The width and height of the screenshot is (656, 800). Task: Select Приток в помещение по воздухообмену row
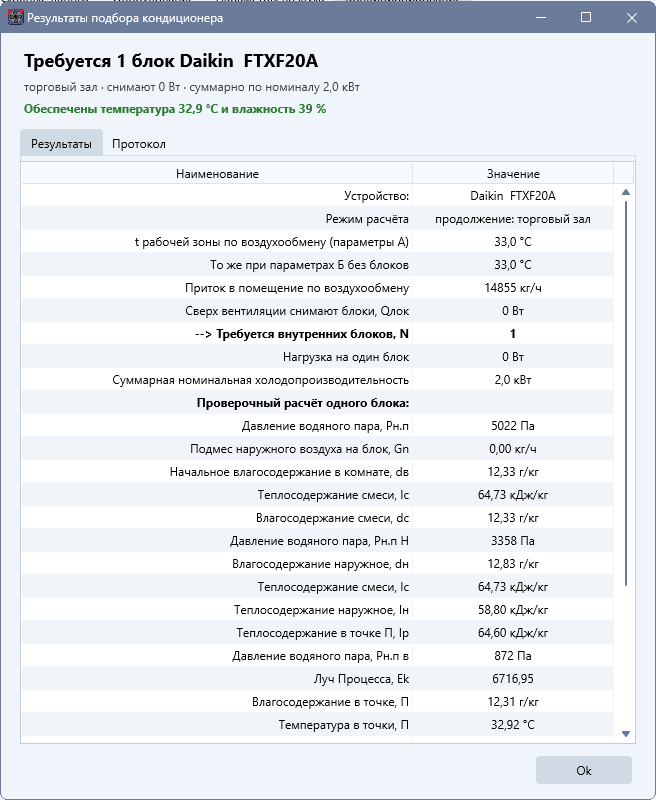[317, 288]
